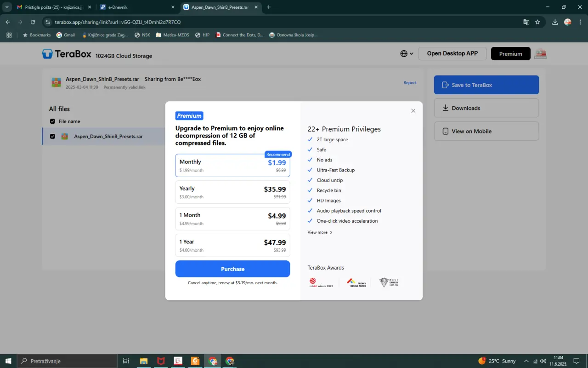
Task: Open the NSK bookmark
Action: (x=142, y=35)
